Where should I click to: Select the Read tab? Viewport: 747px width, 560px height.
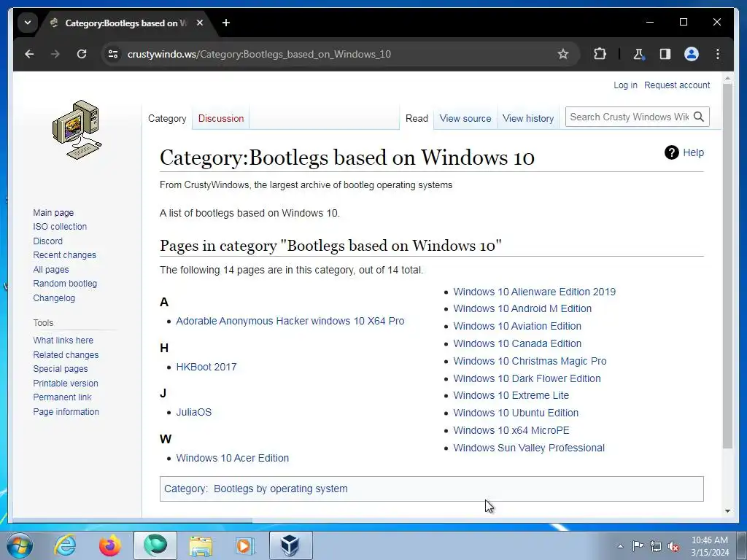(x=417, y=119)
